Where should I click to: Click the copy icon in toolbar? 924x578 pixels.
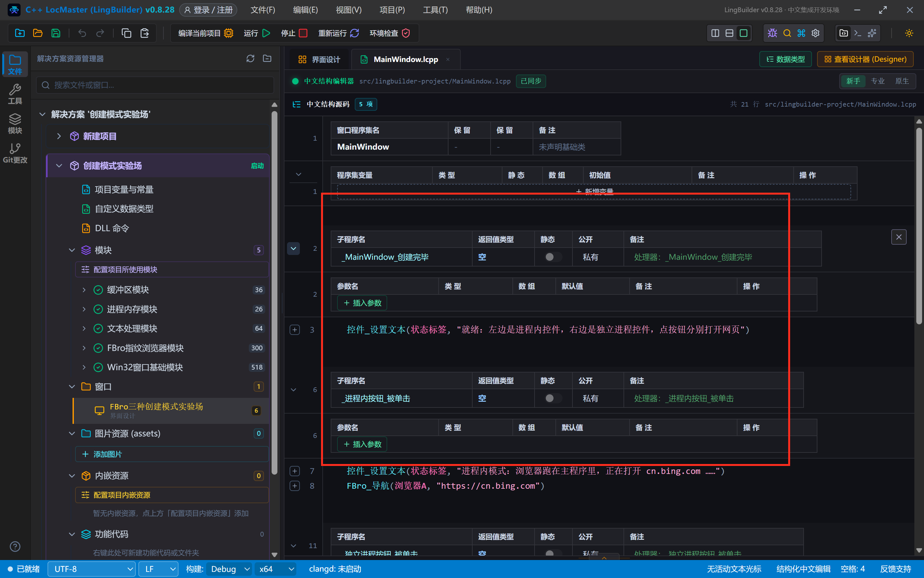click(126, 33)
